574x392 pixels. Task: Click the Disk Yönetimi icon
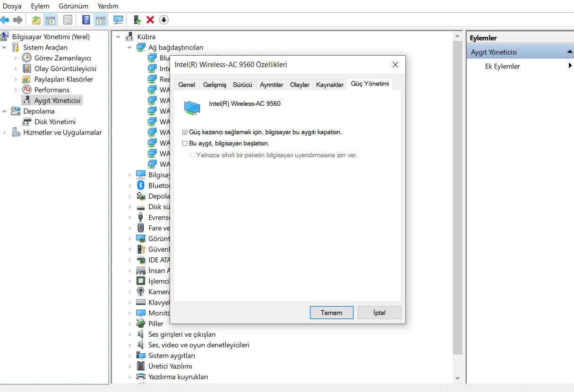coord(27,122)
